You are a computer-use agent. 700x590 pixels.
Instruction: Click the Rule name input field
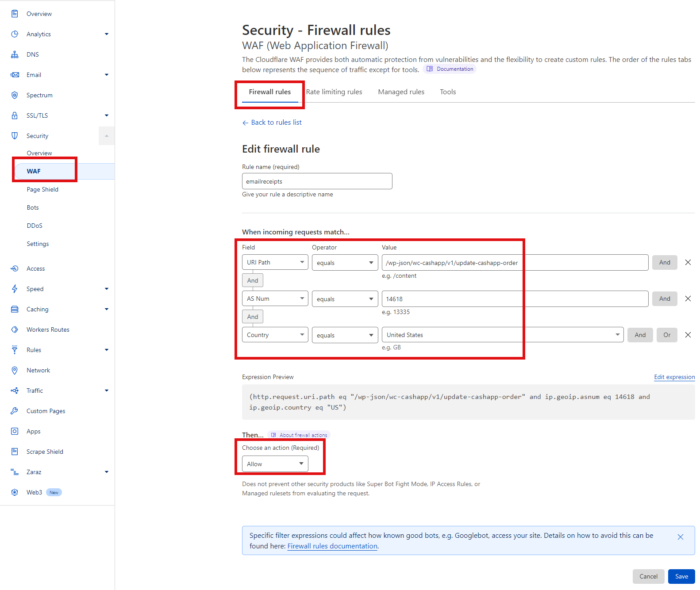pyautogui.click(x=317, y=181)
